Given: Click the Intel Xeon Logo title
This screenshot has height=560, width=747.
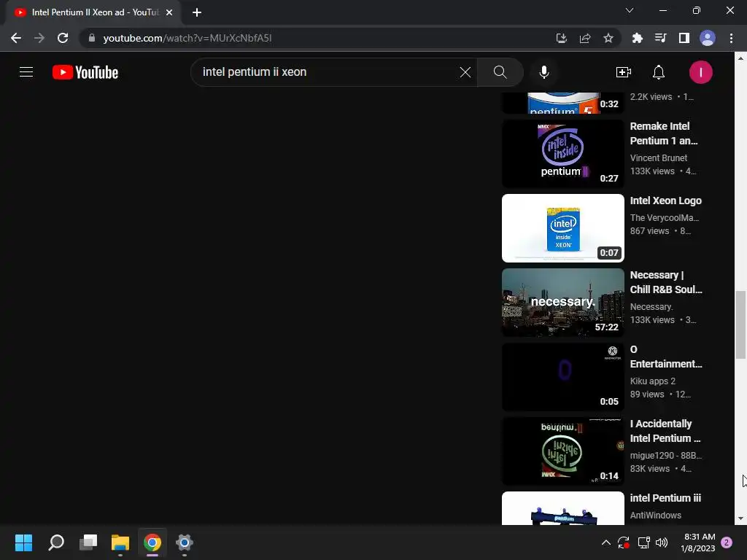Looking at the screenshot, I should [x=665, y=201].
